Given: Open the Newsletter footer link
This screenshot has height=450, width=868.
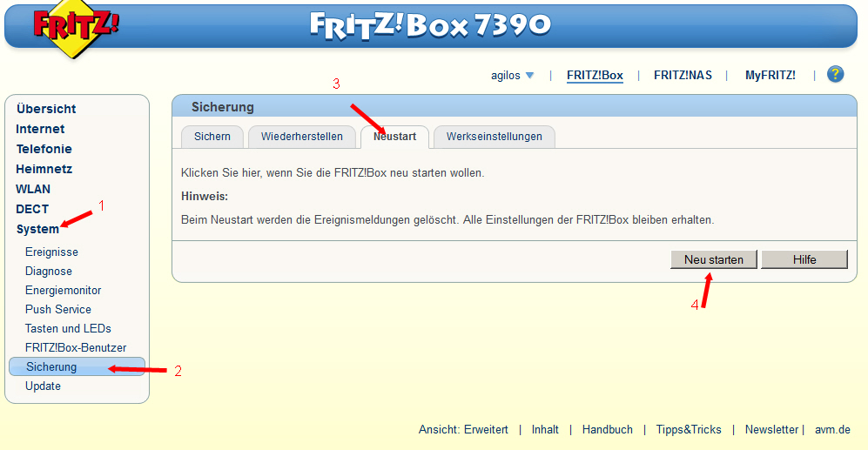Looking at the screenshot, I should [771, 429].
